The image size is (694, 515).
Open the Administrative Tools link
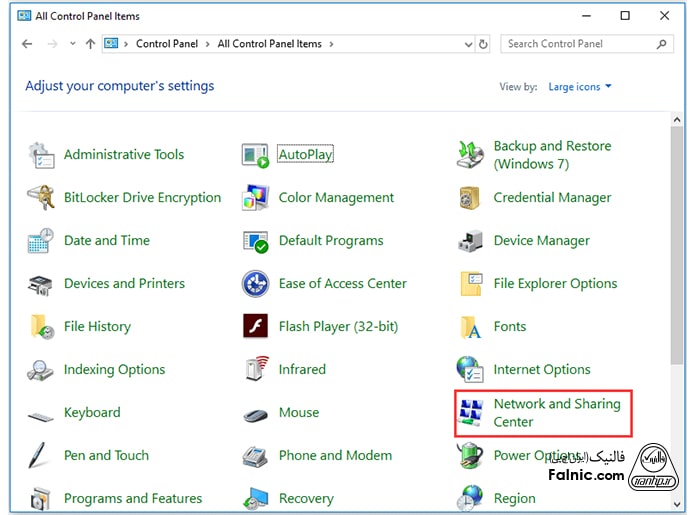pyautogui.click(x=124, y=155)
